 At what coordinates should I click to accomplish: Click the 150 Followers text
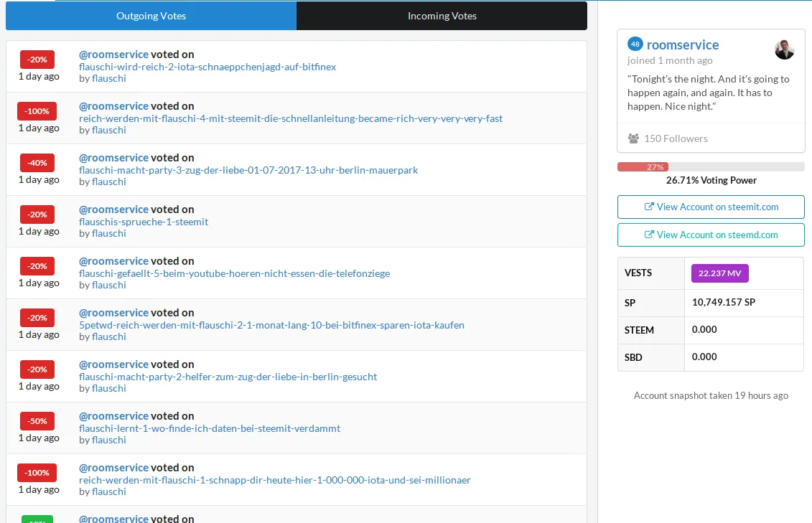coord(676,138)
